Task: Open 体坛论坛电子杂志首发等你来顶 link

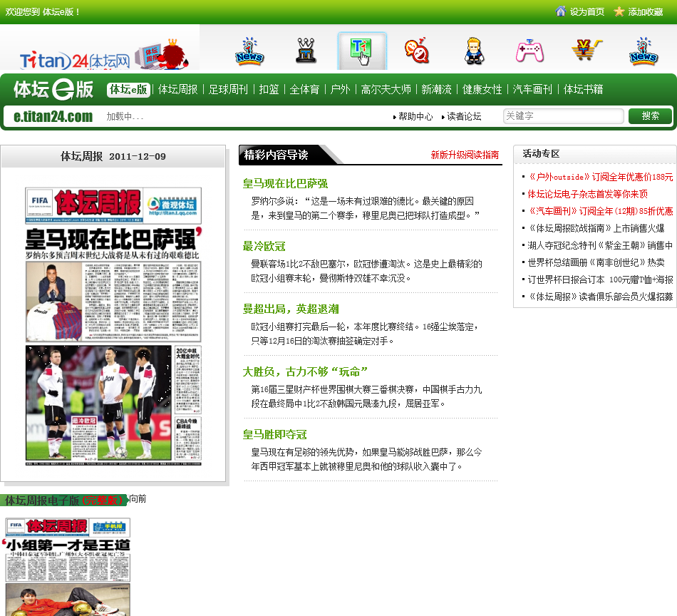Action: pos(588,194)
